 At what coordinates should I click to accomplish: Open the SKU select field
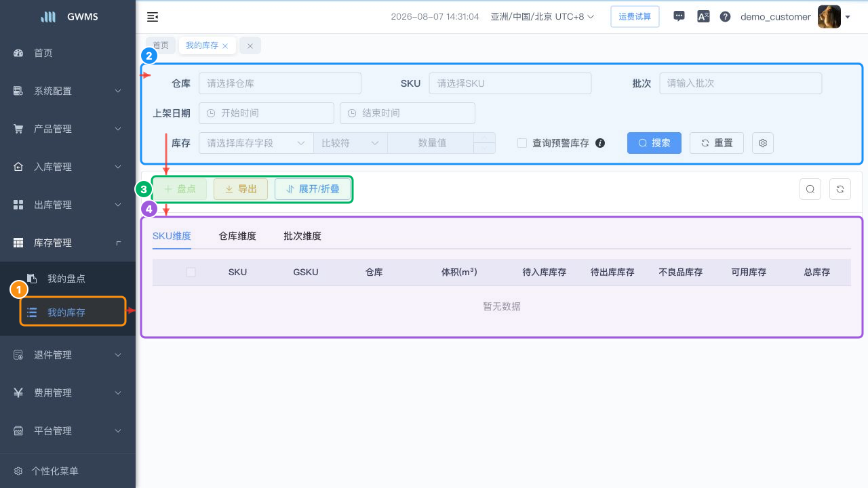point(510,83)
